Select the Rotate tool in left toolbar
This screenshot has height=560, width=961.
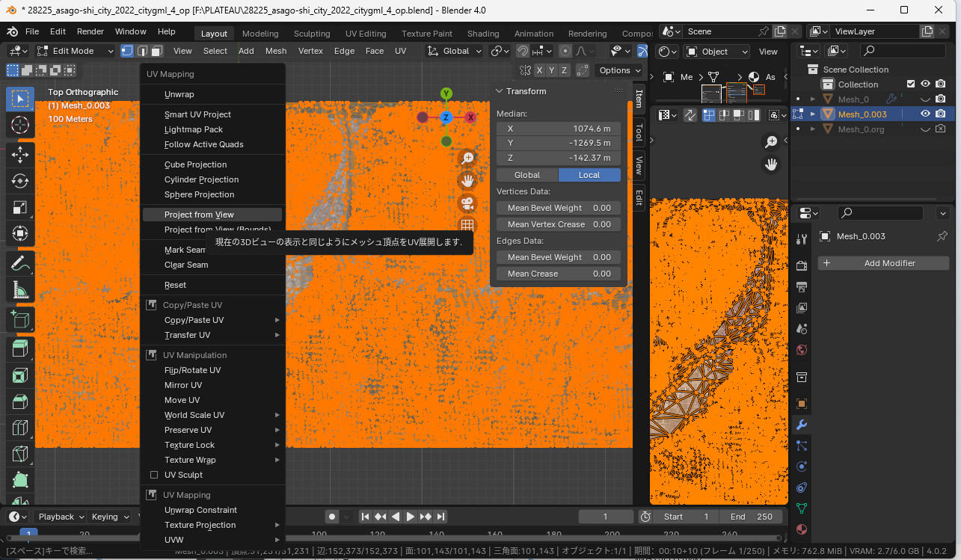[x=20, y=181]
